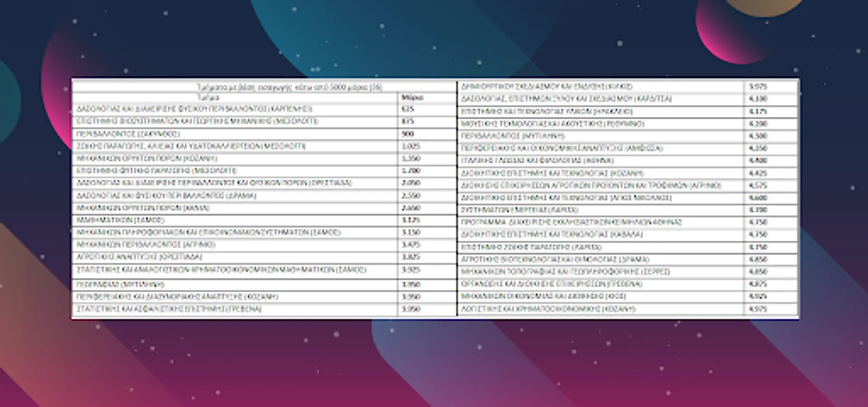Click ΙΤΑΛΙΚΗΣ ΓΛΩΣΣΑΣ ΚΑΙ ΦΙΛΟΛΟΓΙΑΣ (ΑΘΗΝΑ)
The width and height of the screenshot is (868, 407).
(538, 161)
